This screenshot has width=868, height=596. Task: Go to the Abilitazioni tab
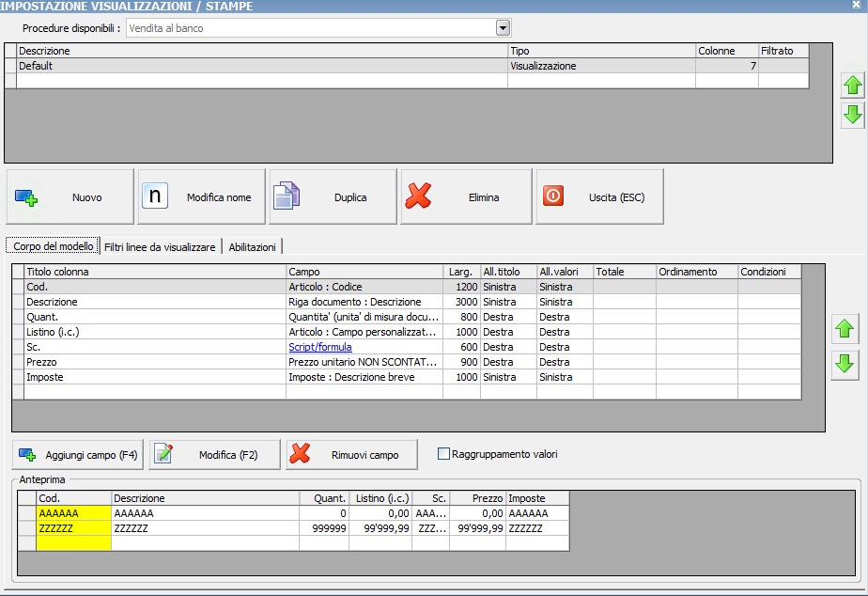252,247
